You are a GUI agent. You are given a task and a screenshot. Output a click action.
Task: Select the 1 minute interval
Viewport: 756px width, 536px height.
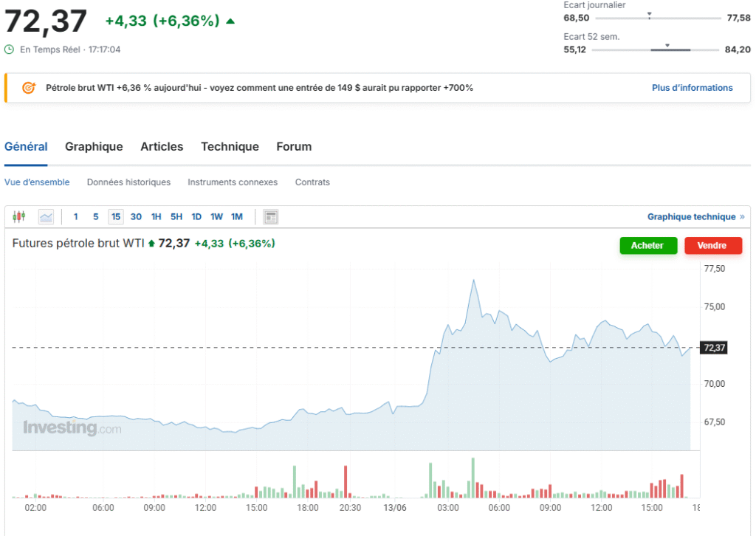tap(76, 217)
